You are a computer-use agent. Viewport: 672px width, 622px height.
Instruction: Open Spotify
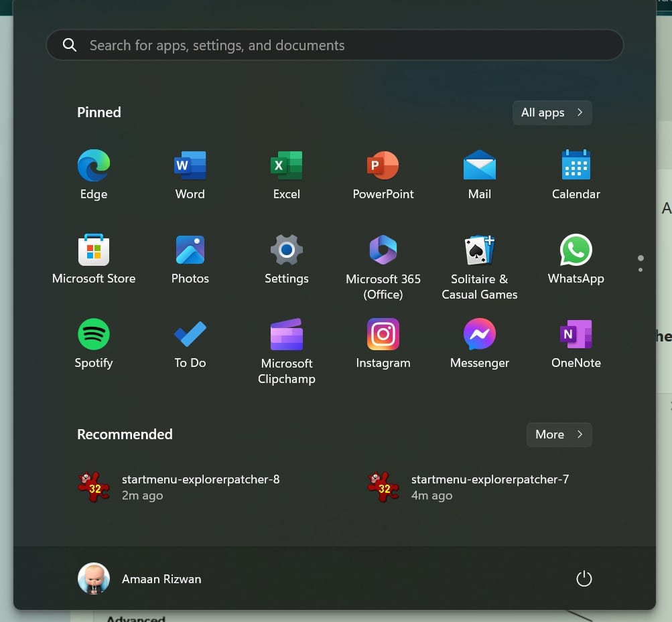tap(93, 343)
